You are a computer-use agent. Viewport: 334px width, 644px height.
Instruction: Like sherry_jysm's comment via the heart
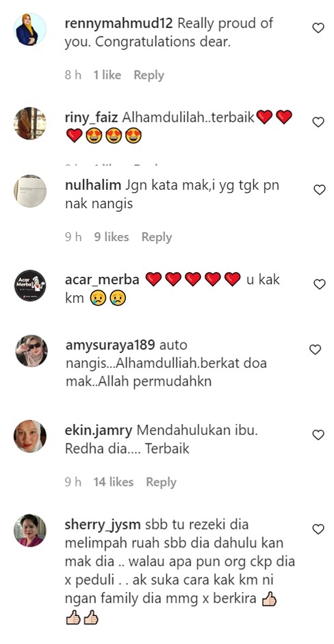[x=318, y=530]
